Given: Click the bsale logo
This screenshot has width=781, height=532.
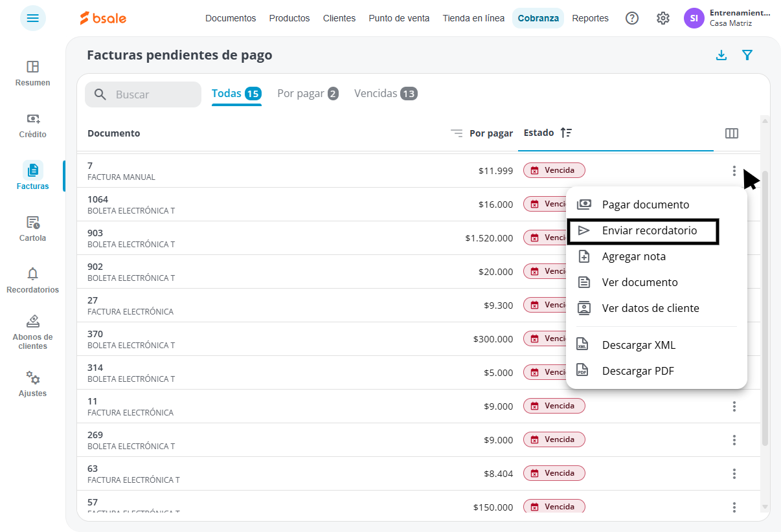Looking at the screenshot, I should pyautogui.click(x=103, y=18).
